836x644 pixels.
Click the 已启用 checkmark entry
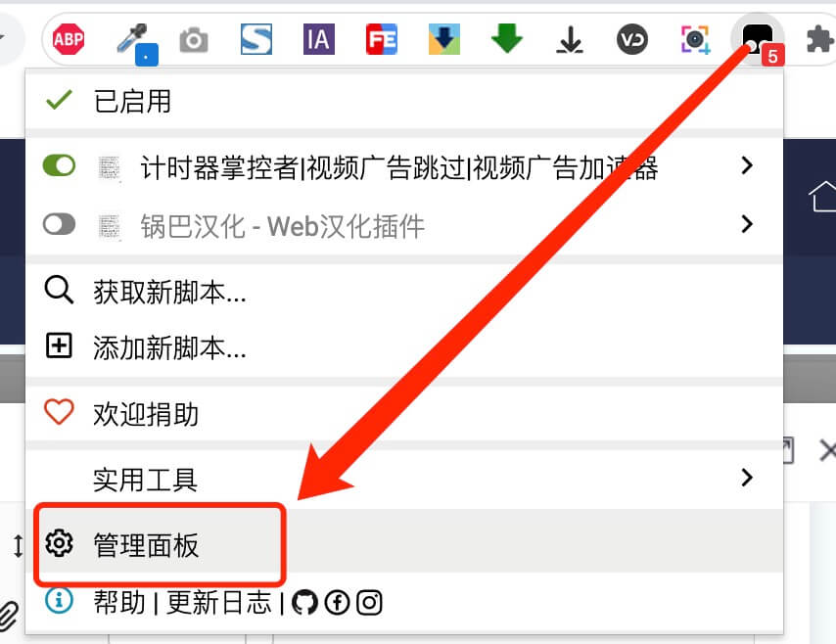pos(117,100)
